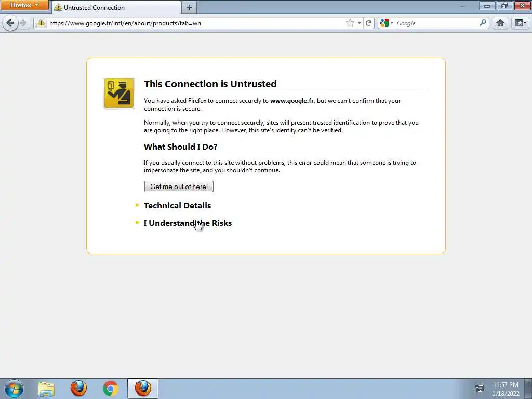
Task: Expand I Understand the Risks section
Action: click(x=187, y=223)
